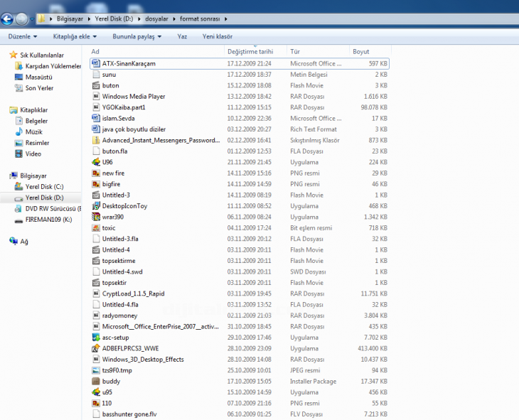519x420 pixels.
Task: Select the U96 application file icon
Action: [96, 162]
